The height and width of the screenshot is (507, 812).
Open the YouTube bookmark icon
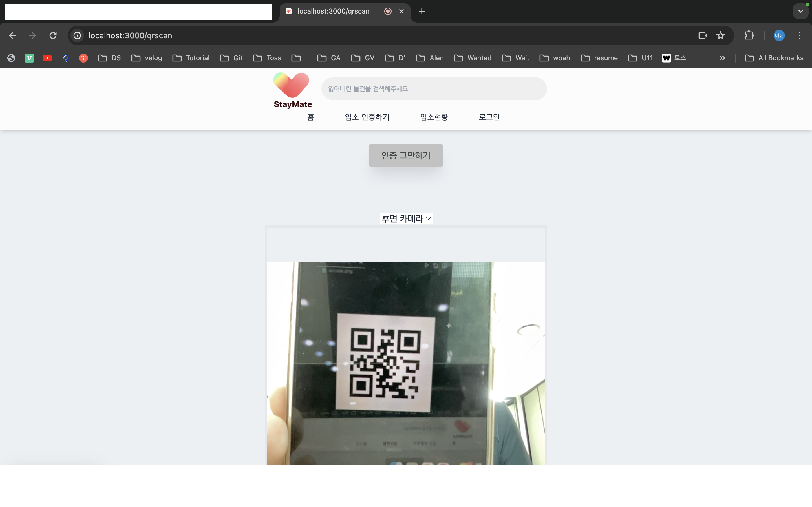pyautogui.click(x=47, y=58)
